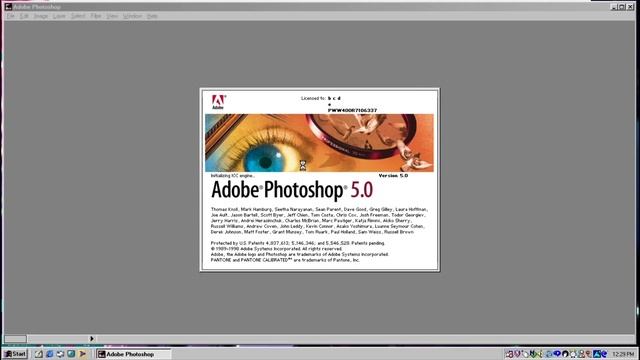Open the Image menu
640x360 pixels.
(40, 16)
